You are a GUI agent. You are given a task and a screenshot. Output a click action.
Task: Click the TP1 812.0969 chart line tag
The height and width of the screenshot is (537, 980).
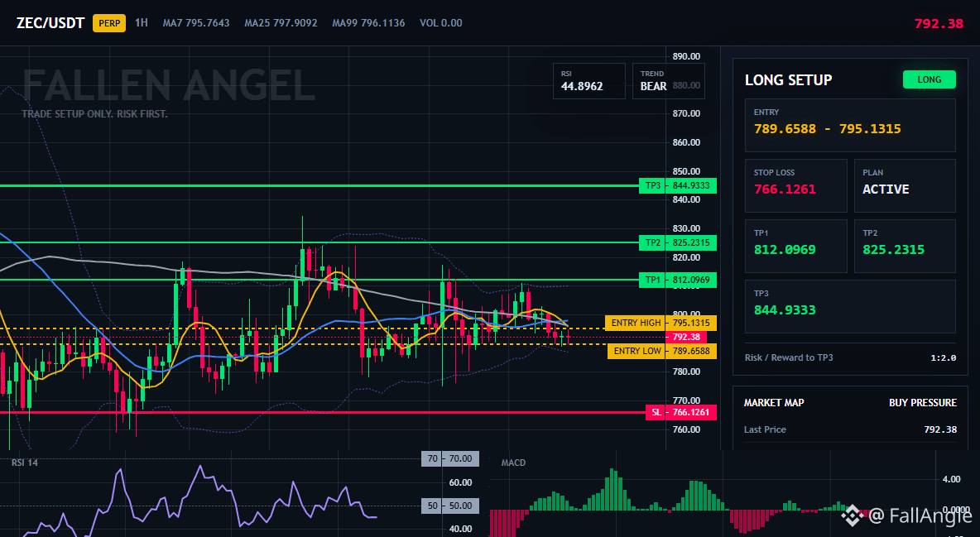point(678,280)
